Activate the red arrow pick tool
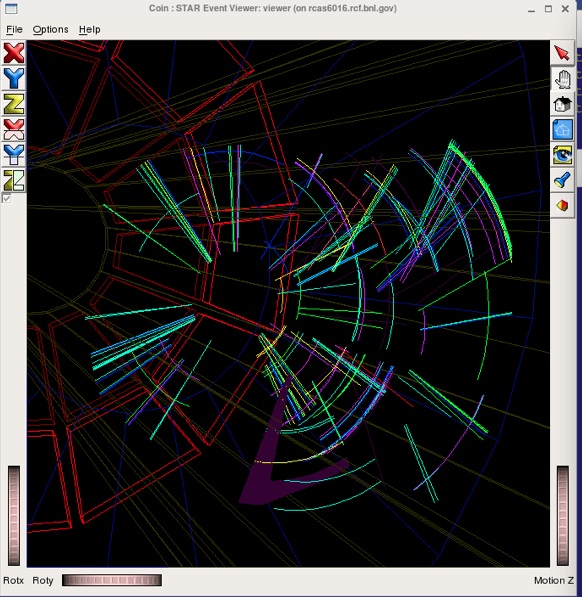582x597 pixels. (562, 53)
